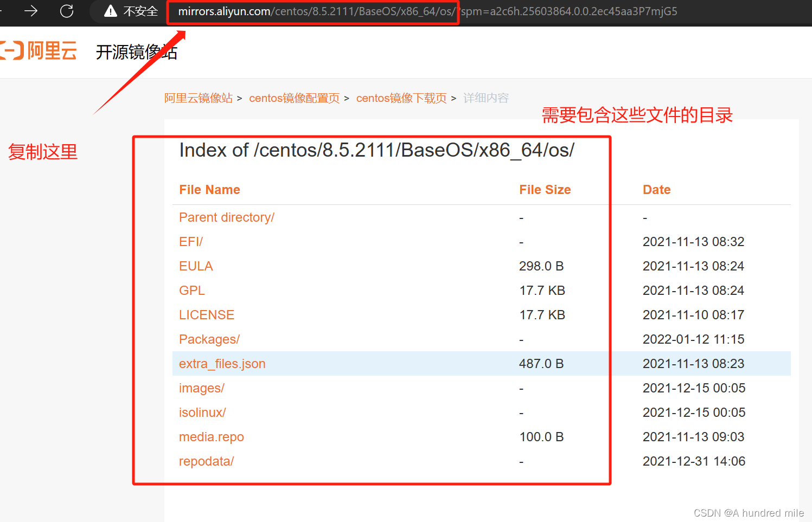Image resolution: width=812 pixels, height=522 pixels.
Task: Open the repodata/ directory
Action: pos(207,461)
